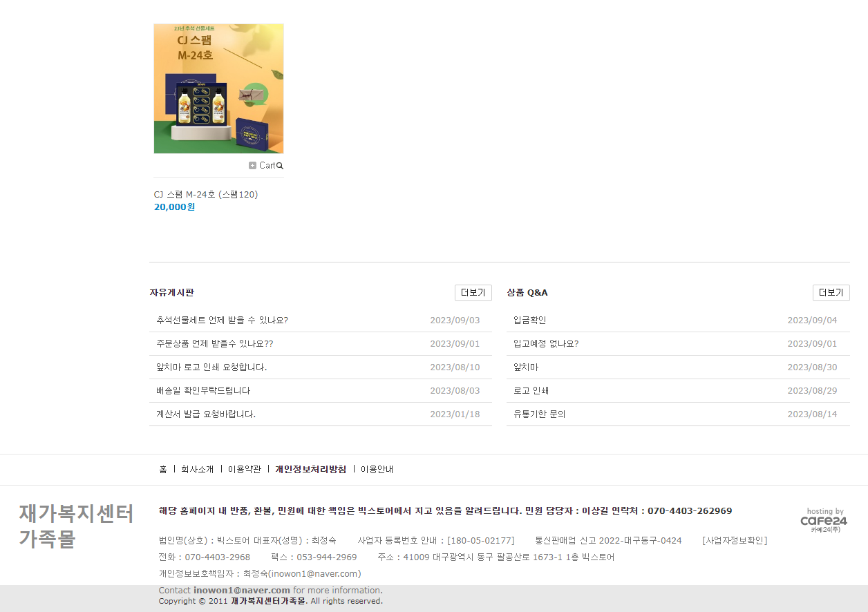Click the date 2023/08/14 in 상품 Q&A
Viewport: 868px width, 612px height.
(812, 414)
